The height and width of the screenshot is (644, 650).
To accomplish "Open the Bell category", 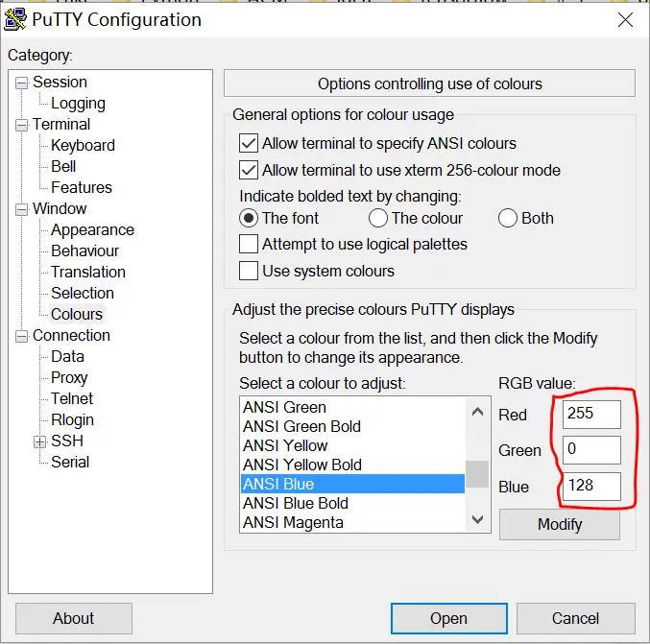I will [x=63, y=167].
